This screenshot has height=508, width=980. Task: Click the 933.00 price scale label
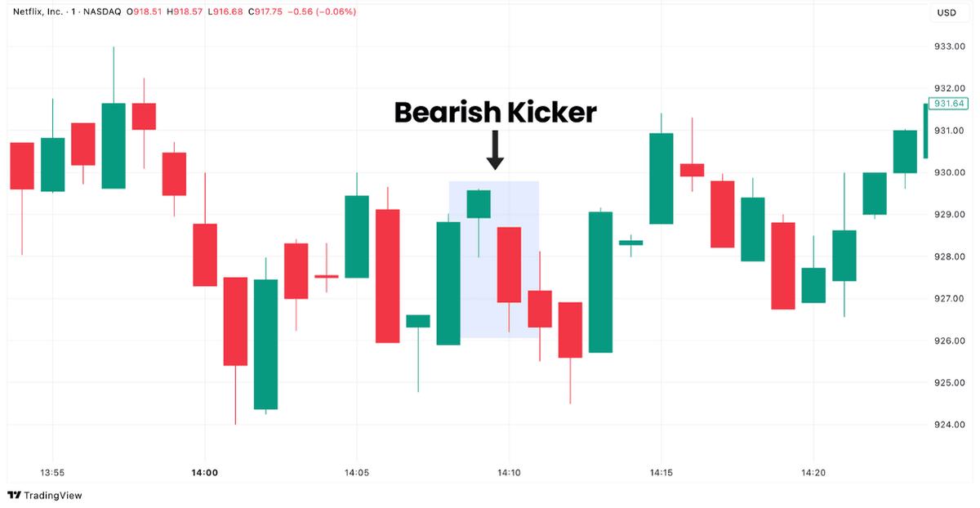950,46
